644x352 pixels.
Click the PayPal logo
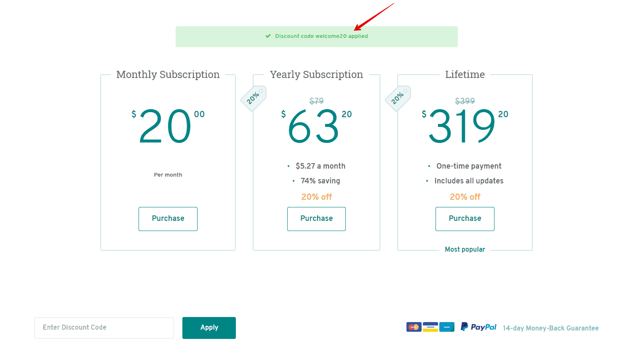(x=478, y=327)
